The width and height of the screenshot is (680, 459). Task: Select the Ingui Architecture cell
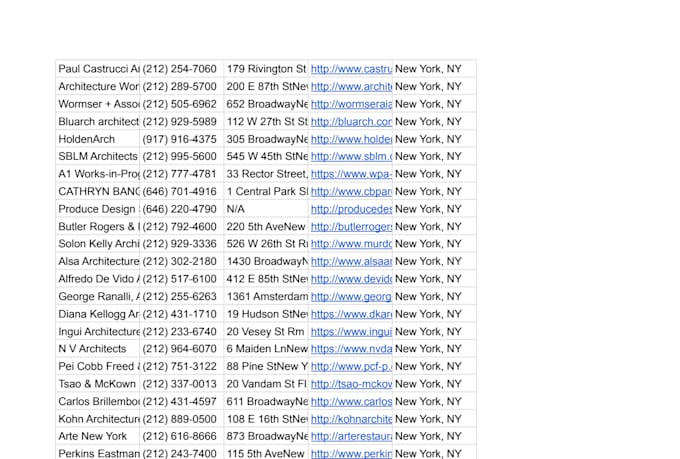tap(98, 331)
